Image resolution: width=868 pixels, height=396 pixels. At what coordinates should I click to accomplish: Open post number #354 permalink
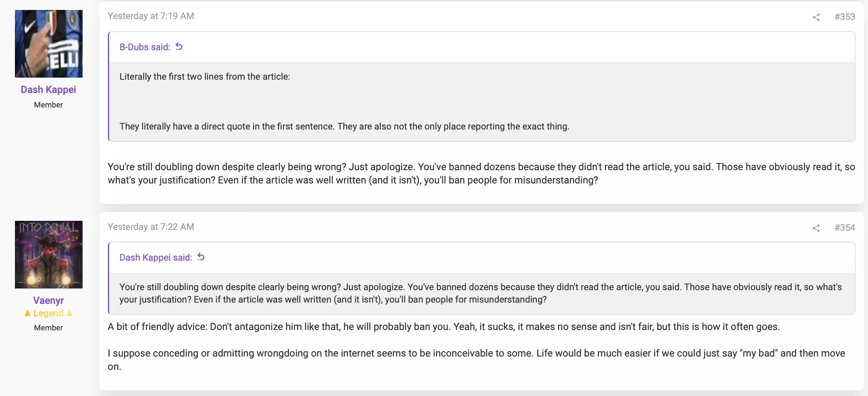(x=845, y=227)
